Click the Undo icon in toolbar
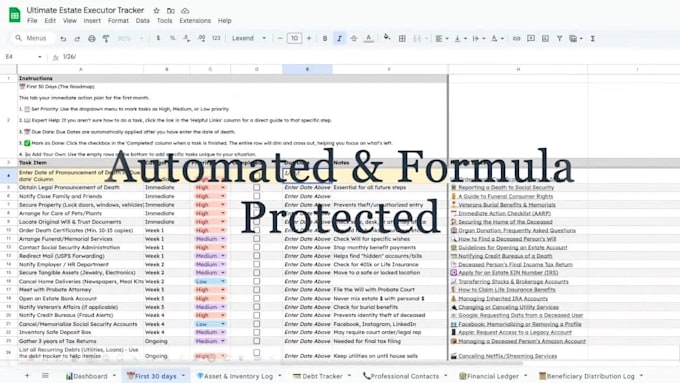The height and width of the screenshot is (383, 680). [x=63, y=39]
